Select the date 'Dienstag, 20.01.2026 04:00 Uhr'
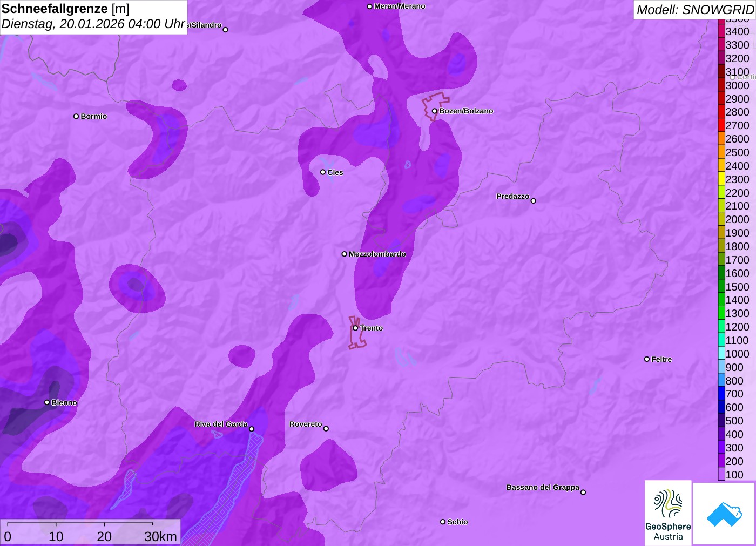 (93, 24)
